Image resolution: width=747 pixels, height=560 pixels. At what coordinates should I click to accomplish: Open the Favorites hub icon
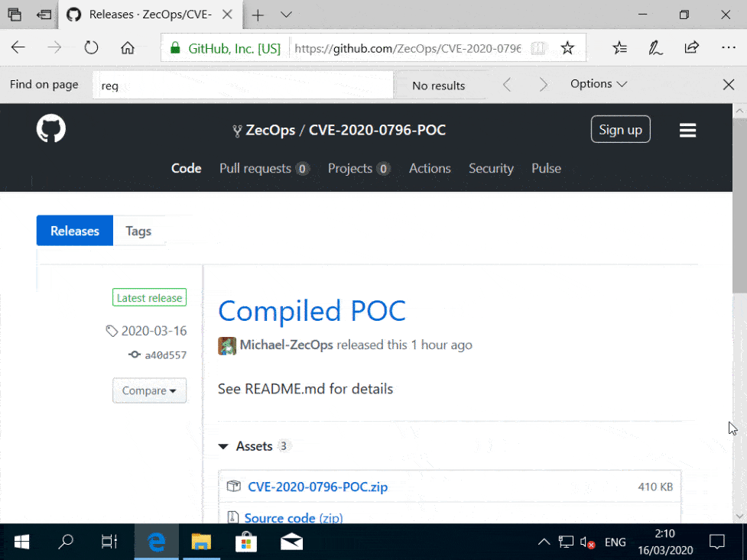(x=620, y=47)
